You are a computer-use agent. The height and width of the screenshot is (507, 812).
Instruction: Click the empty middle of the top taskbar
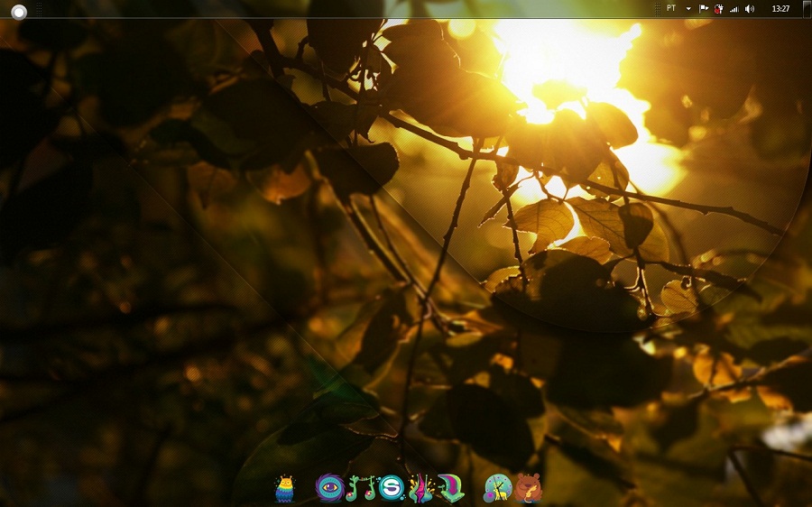pyautogui.click(x=361, y=8)
